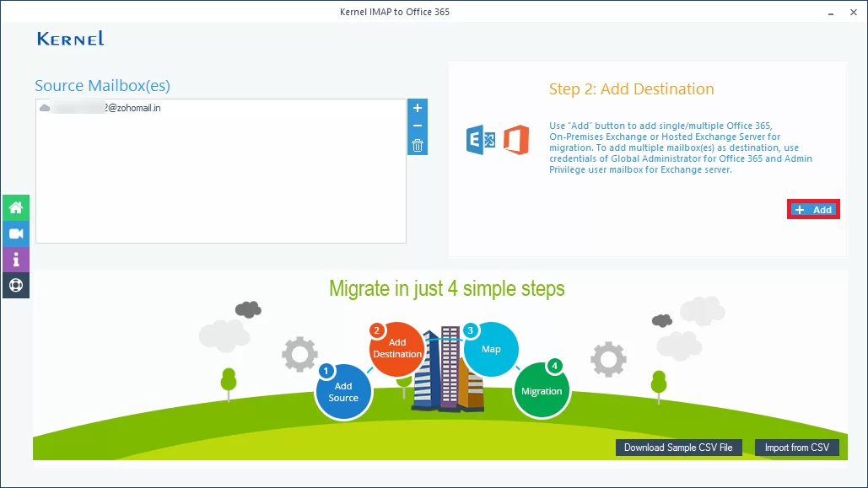868x488 pixels.
Task: Click the Migration step circle
Action: point(541,390)
